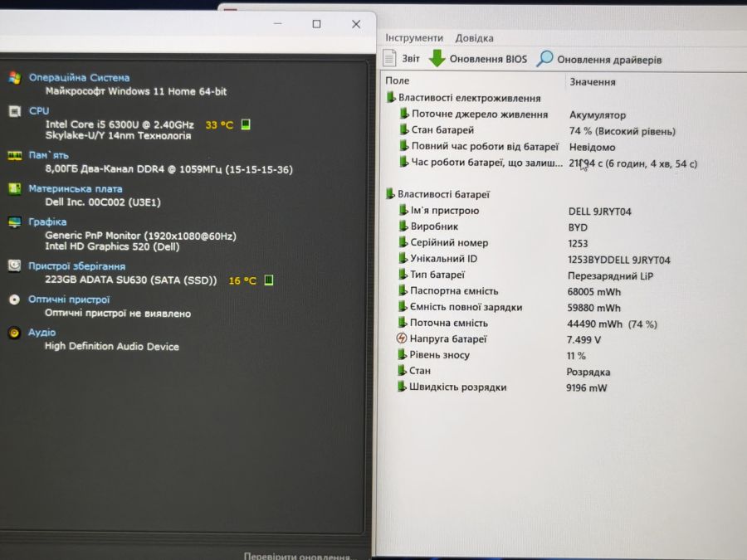Click the value 68005 mWh

594,292
